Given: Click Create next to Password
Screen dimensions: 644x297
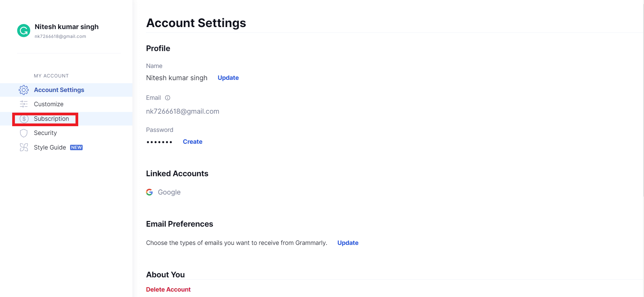Looking at the screenshot, I should [x=193, y=142].
